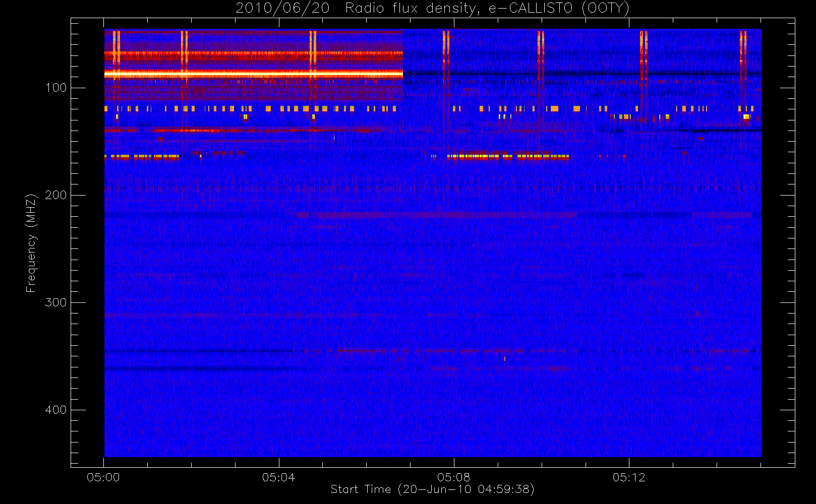Click the 300 frequency tick label

[55, 302]
